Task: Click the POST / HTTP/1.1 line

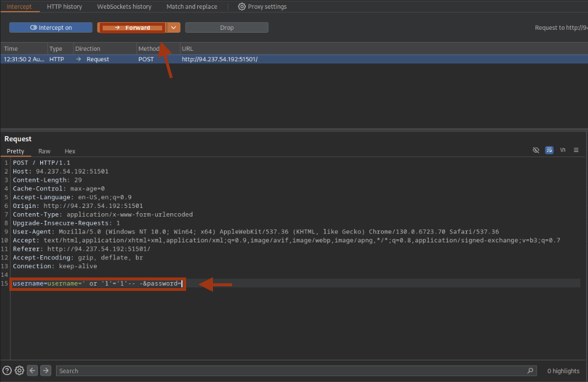Action: tap(41, 162)
